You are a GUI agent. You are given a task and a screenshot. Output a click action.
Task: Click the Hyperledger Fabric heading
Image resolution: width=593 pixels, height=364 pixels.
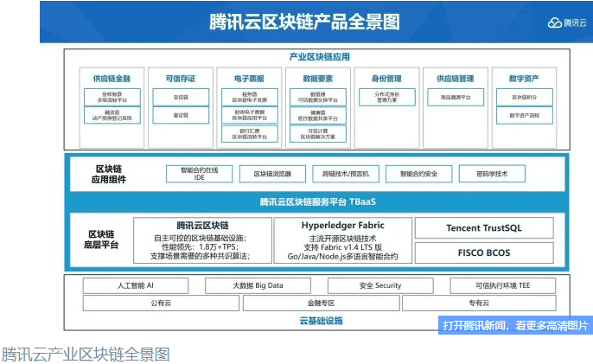[342, 226]
